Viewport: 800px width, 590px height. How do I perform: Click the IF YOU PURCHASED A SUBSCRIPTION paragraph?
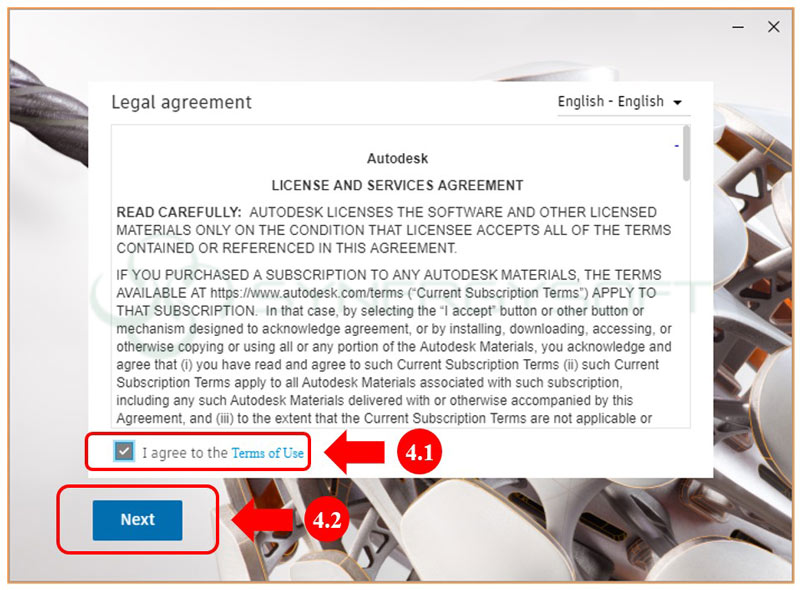point(394,347)
